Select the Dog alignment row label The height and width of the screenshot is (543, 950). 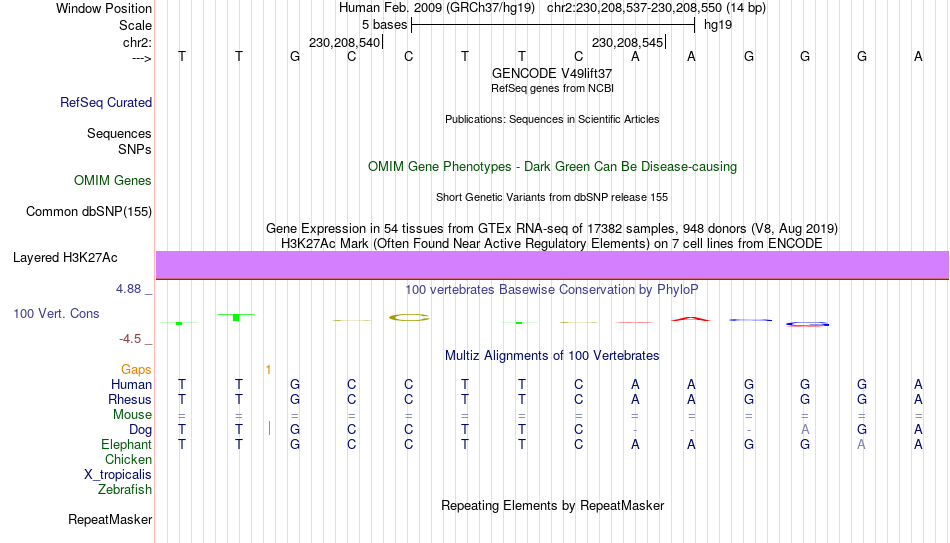141,430
